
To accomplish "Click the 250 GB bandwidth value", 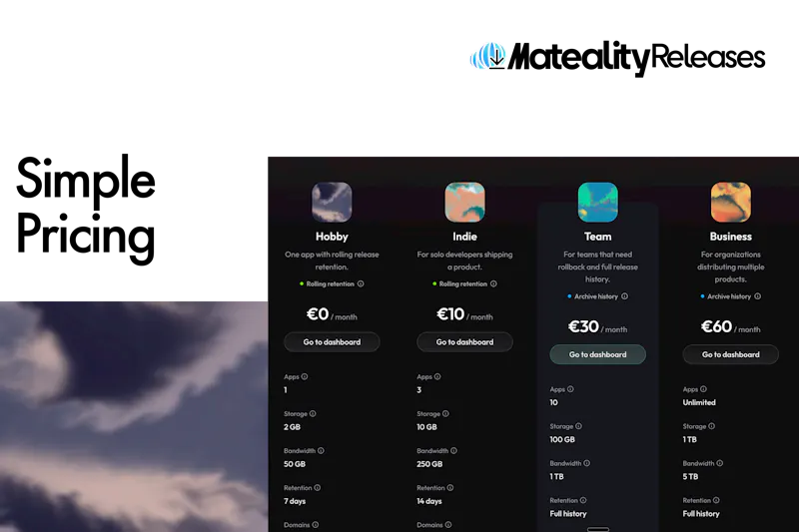I will (429, 464).
